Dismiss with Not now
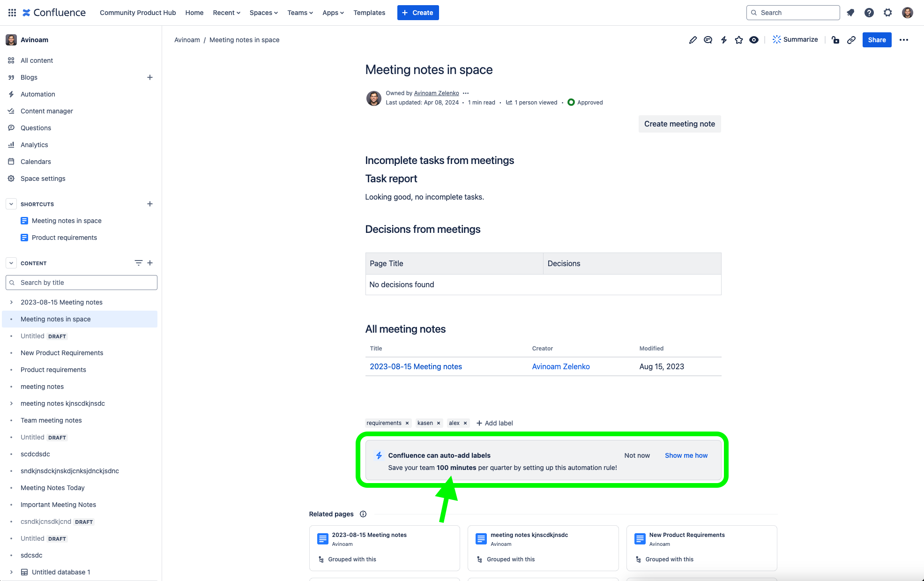Viewport: 924px width, 581px height. [637, 455]
